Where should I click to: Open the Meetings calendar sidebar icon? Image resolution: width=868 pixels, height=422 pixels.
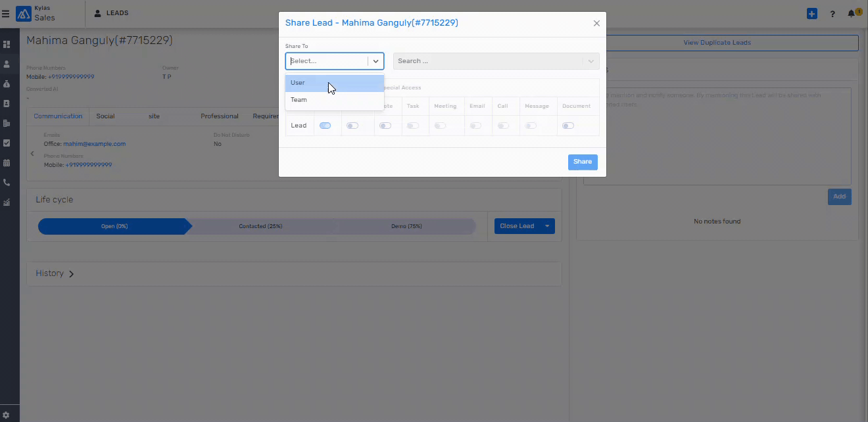click(7, 163)
